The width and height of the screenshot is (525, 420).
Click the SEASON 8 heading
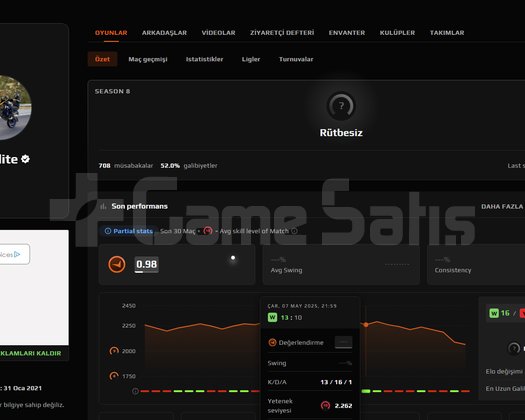(x=112, y=91)
